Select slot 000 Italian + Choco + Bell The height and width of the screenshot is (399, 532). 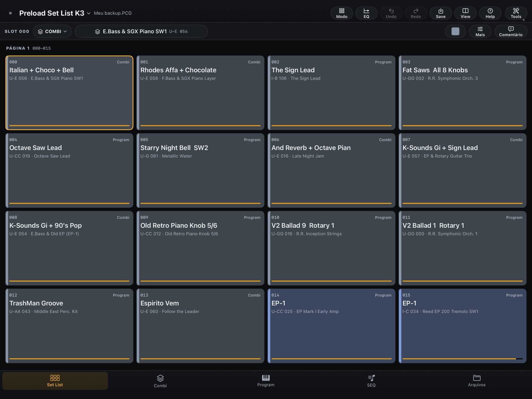click(x=69, y=93)
